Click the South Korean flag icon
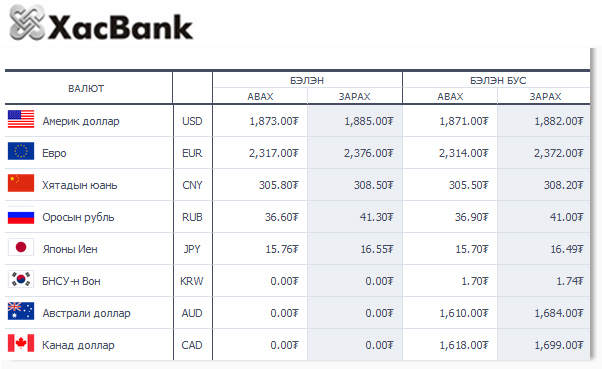 21,279
